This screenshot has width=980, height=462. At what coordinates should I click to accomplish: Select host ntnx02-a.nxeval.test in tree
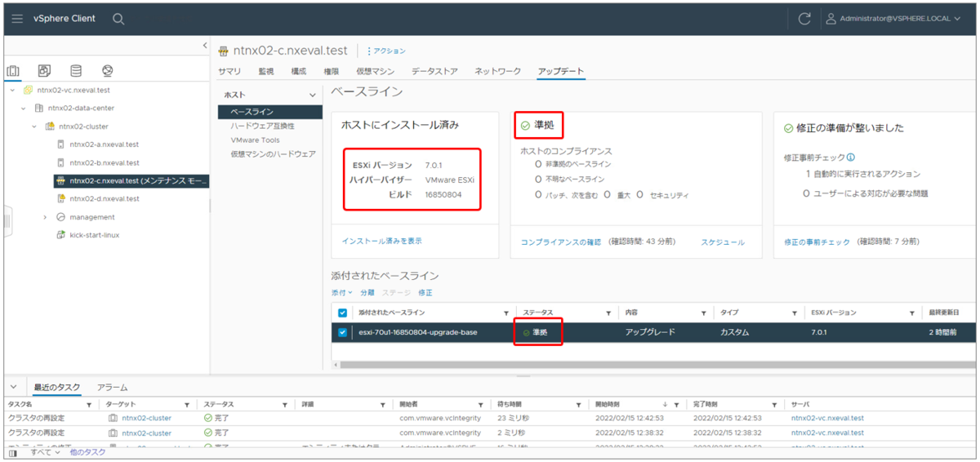pos(105,144)
